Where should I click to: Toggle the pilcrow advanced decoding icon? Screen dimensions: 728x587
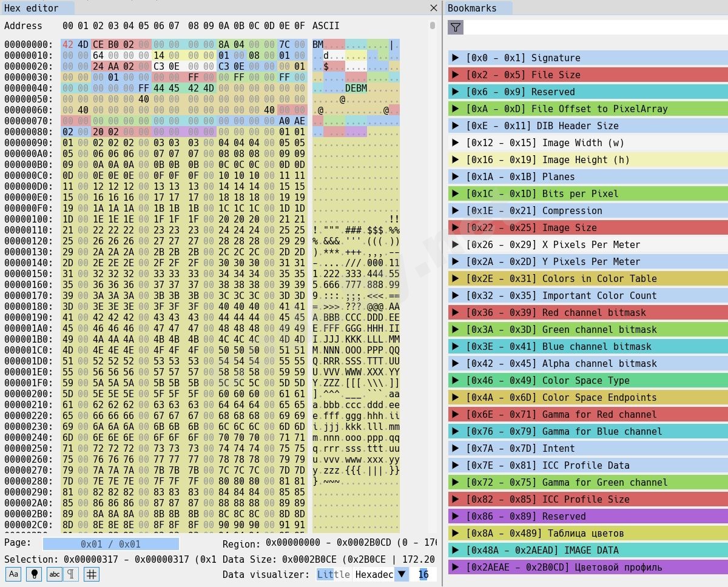pyautogui.click(x=71, y=574)
